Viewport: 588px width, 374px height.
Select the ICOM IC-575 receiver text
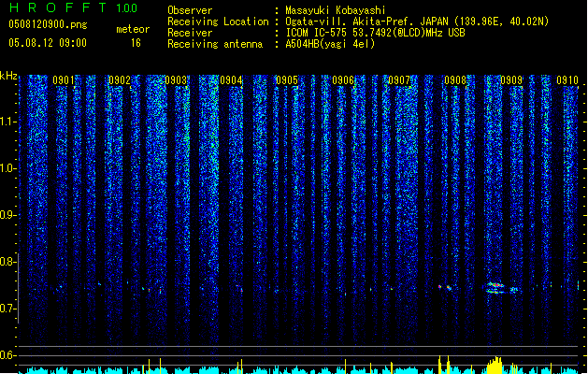click(376, 33)
